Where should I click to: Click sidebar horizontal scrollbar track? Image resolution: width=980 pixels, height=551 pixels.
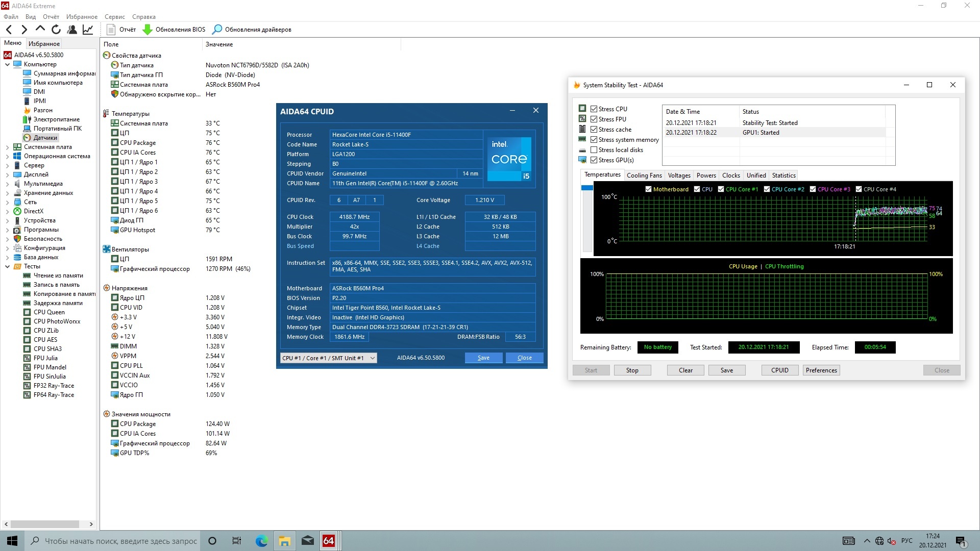(48, 524)
